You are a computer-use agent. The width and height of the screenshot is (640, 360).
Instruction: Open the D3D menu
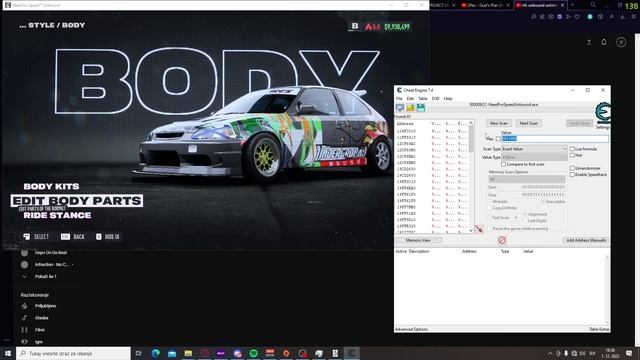436,99
